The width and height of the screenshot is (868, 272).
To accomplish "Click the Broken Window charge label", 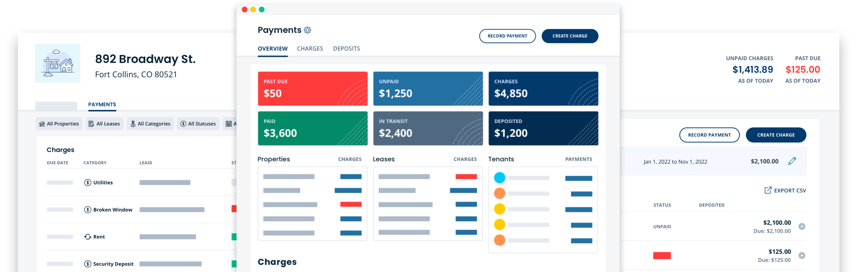I will click(x=113, y=210).
